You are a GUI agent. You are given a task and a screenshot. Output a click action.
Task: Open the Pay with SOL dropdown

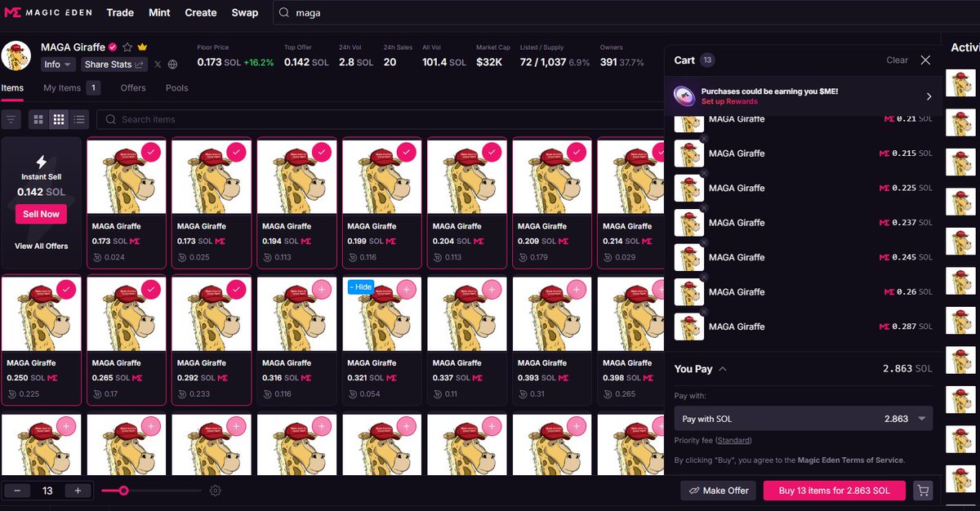click(x=804, y=419)
